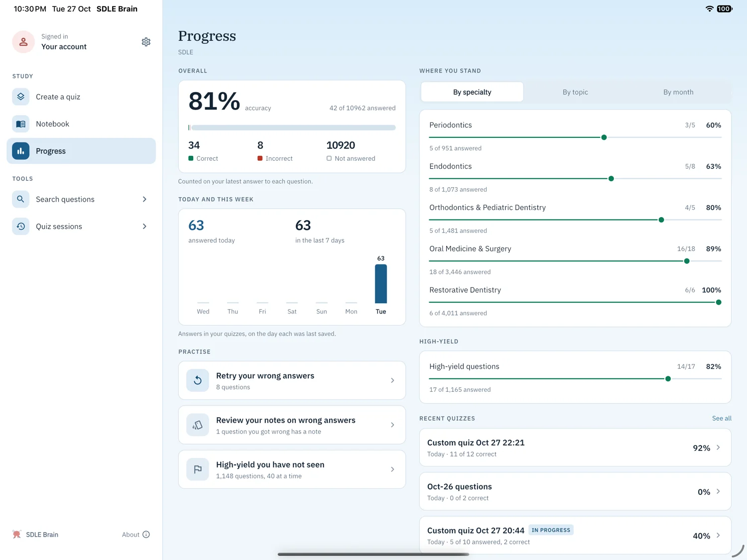Select the By specialty tab
This screenshot has height=560, width=747.
472,92
